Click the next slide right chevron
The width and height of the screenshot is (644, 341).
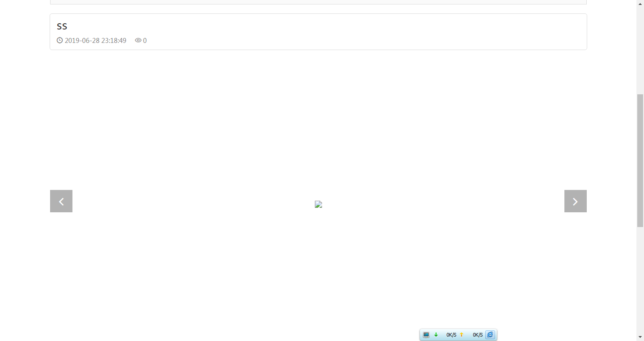pos(575,201)
